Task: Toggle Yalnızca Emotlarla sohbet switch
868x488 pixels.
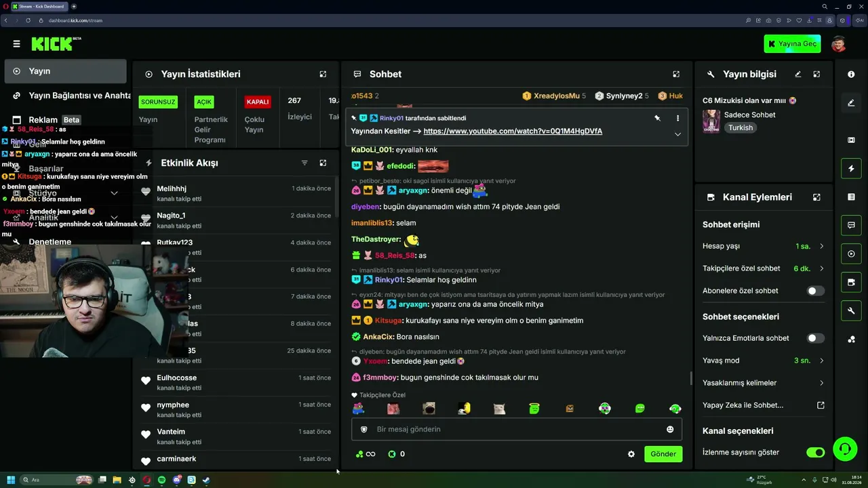Action: (815, 338)
